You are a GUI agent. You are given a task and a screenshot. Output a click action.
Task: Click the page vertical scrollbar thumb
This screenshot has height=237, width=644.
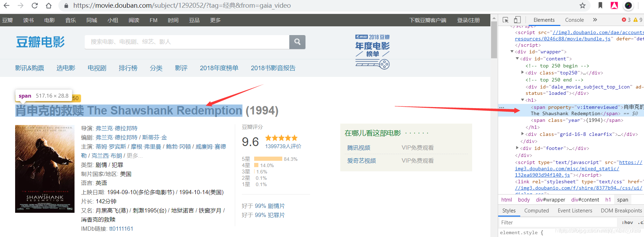click(494, 39)
